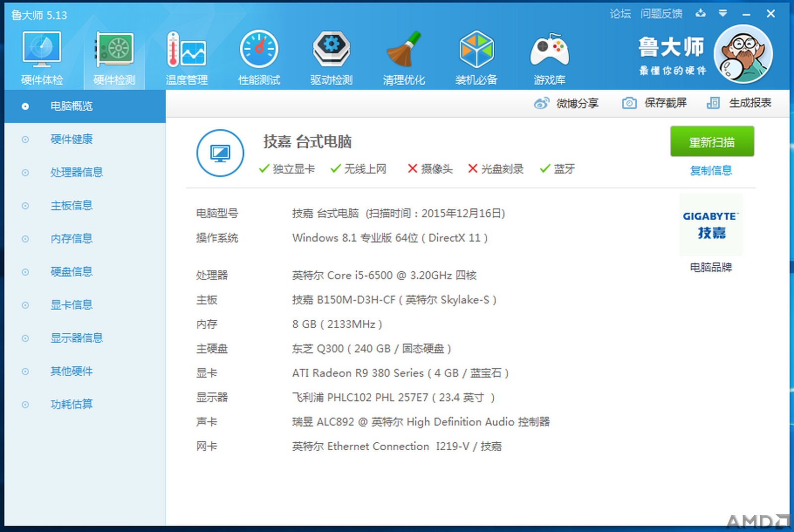Click 8 GB ( 2133MHz ) memory value

337,324
